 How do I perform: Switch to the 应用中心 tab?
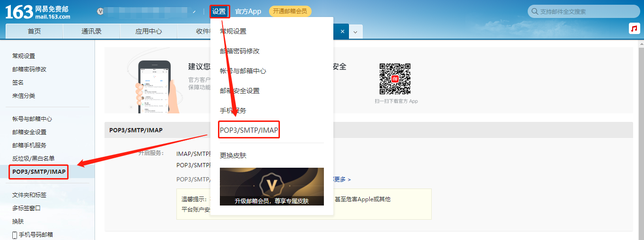[x=148, y=31]
